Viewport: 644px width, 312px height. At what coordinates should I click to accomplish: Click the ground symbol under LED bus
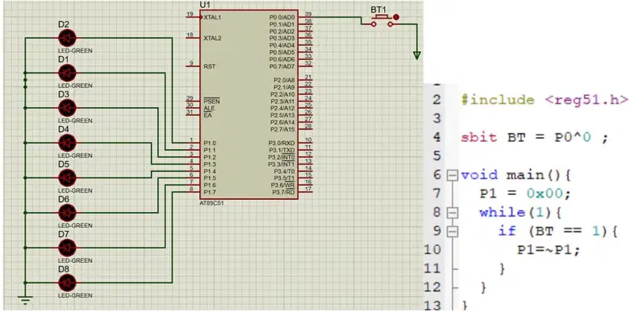click(x=25, y=301)
